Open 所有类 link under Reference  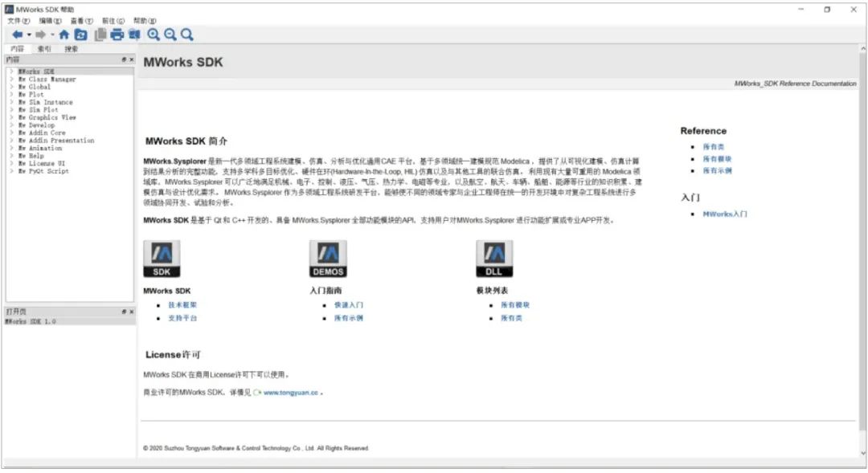(714, 147)
